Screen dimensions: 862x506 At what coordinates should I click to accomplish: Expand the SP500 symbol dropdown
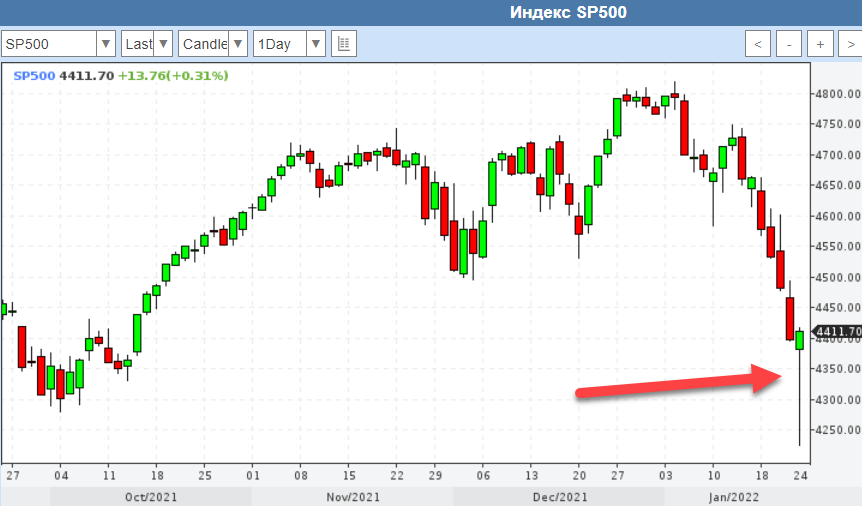point(105,44)
